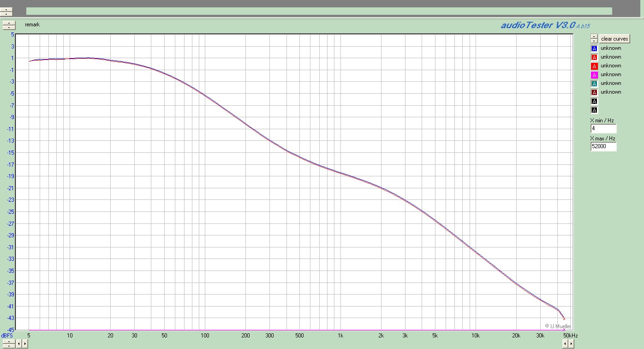This screenshot has width=644, height=349.
Task: Click up arrow of top-left gray bar spinner
Action: [6, 10]
